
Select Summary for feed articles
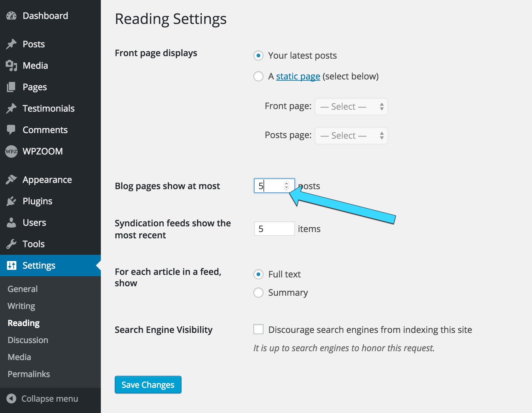(x=258, y=293)
